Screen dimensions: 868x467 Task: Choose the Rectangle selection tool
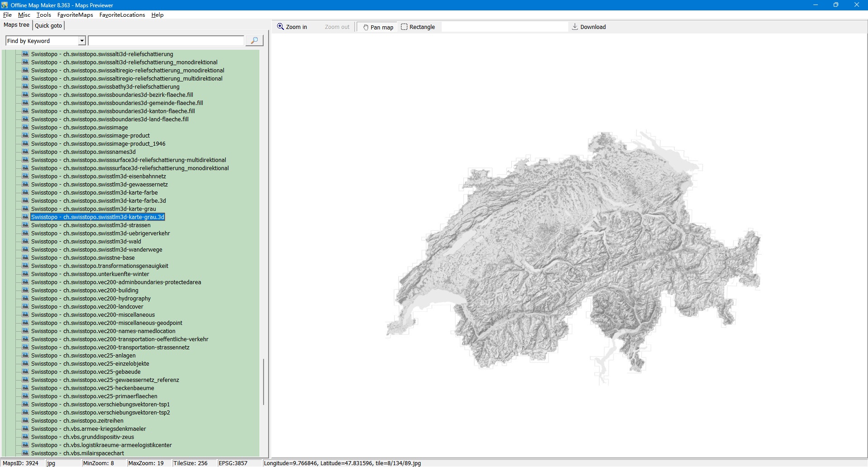click(x=418, y=27)
